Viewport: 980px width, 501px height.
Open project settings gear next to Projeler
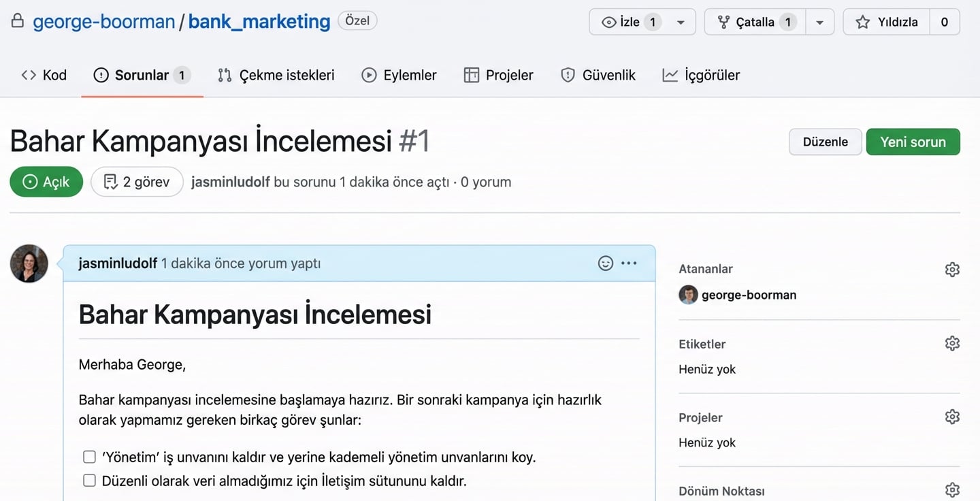coord(951,417)
